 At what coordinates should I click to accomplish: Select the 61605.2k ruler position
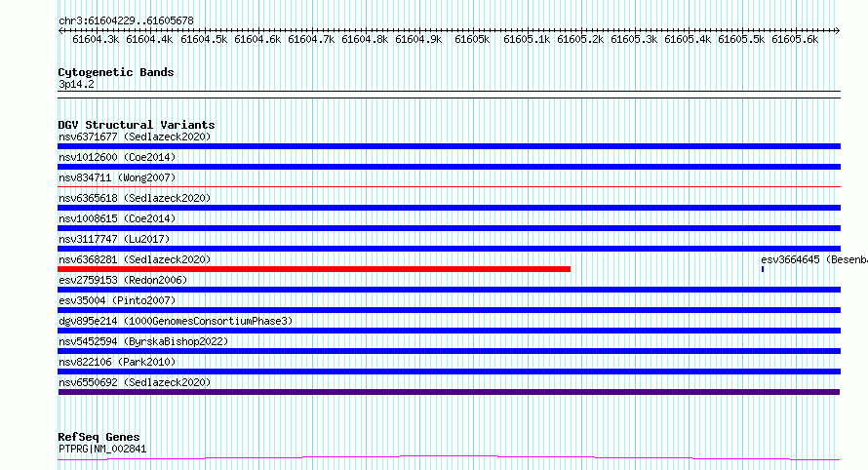tap(580, 39)
